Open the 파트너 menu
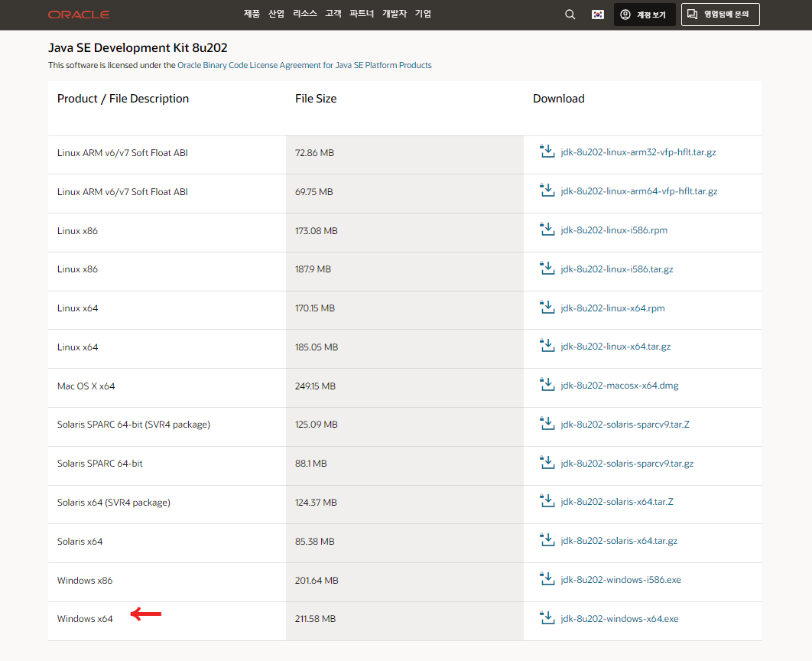The height and width of the screenshot is (661, 812). point(362,14)
